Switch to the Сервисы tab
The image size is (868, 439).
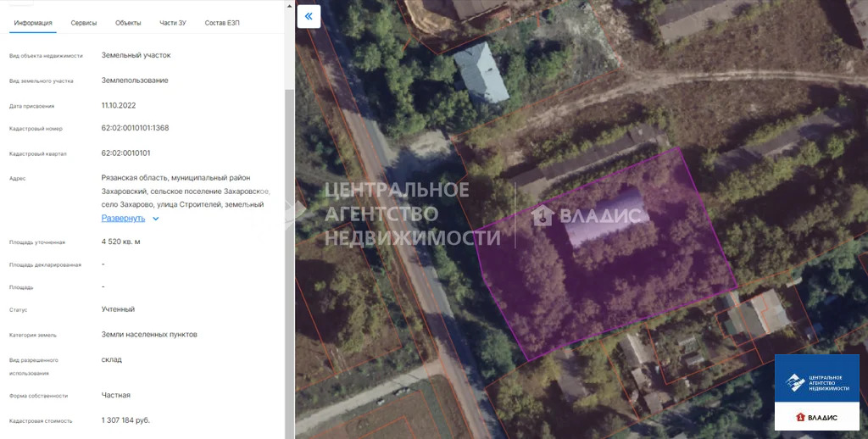tap(84, 23)
